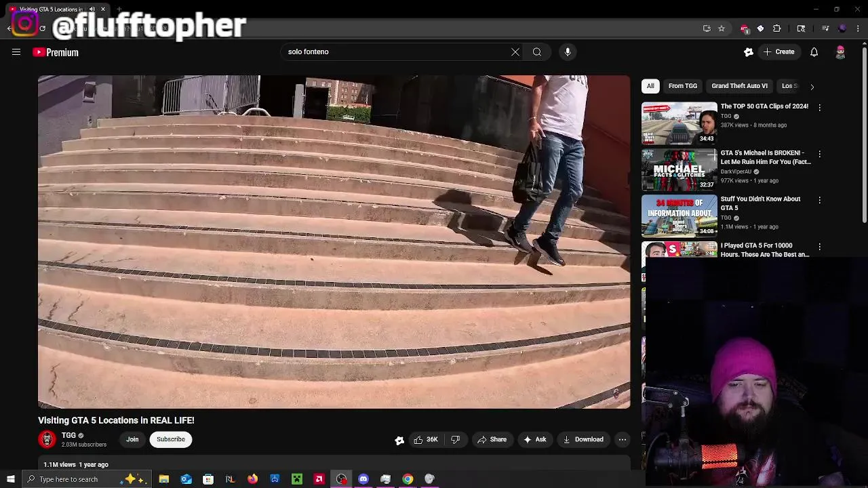Viewport: 868px width, 488px height.
Task: Click the Create button
Action: pos(778,52)
